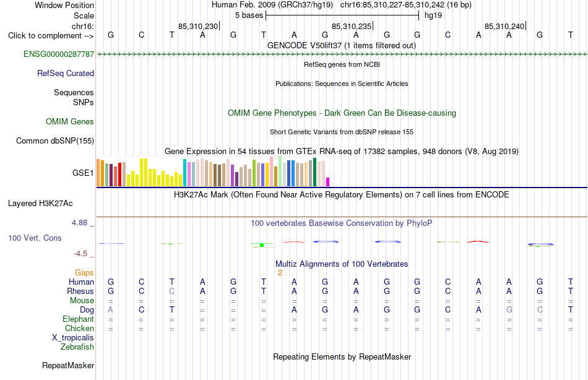Select the RefSeq Curated track label
The width and height of the screenshot is (588, 380).
coord(65,73)
